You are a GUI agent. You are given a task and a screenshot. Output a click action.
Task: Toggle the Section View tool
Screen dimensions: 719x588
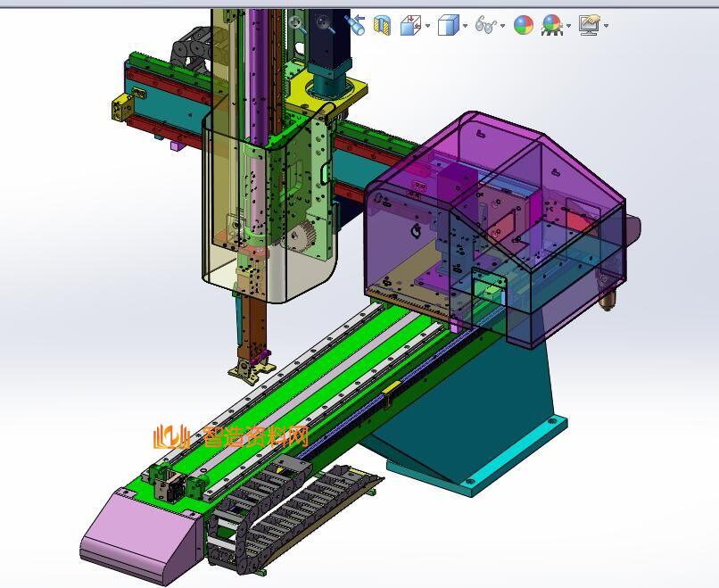tap(382, 25)
